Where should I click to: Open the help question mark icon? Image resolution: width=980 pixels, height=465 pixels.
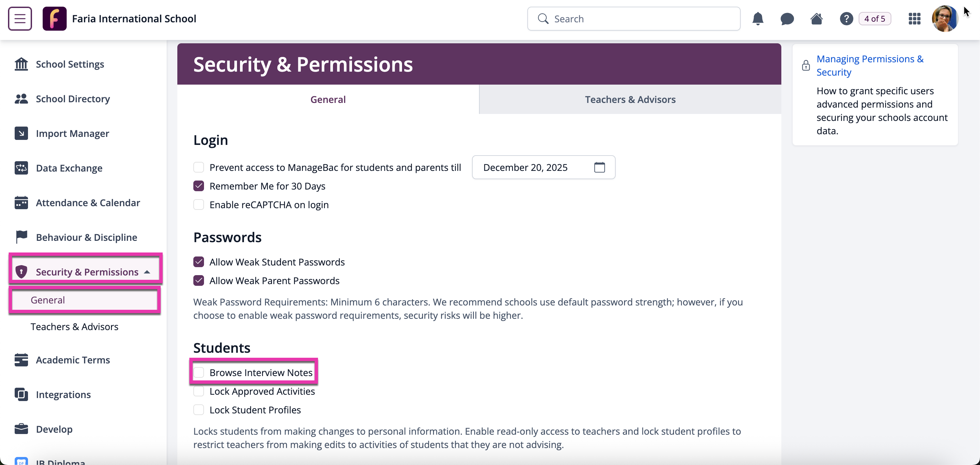coord(846,19)
